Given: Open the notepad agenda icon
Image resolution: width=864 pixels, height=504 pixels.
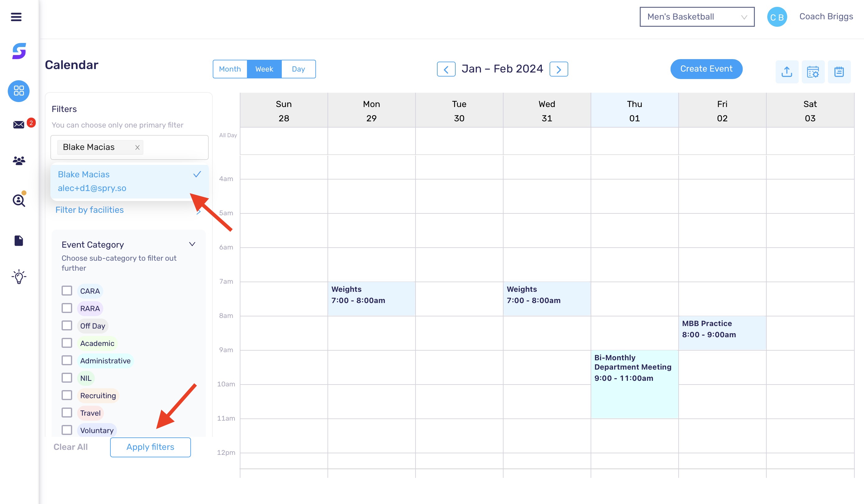Looking at the screenshot, I should [x=839, y=72].
